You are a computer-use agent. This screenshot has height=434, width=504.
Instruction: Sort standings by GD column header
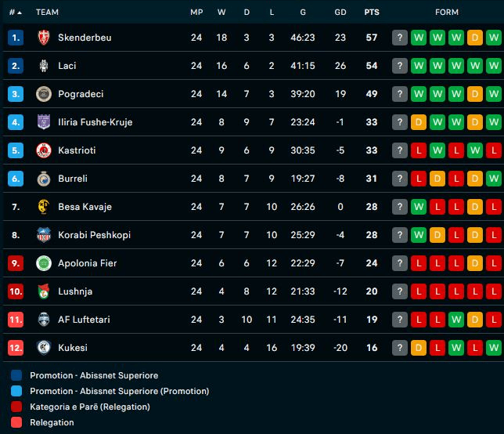point(340,13)
